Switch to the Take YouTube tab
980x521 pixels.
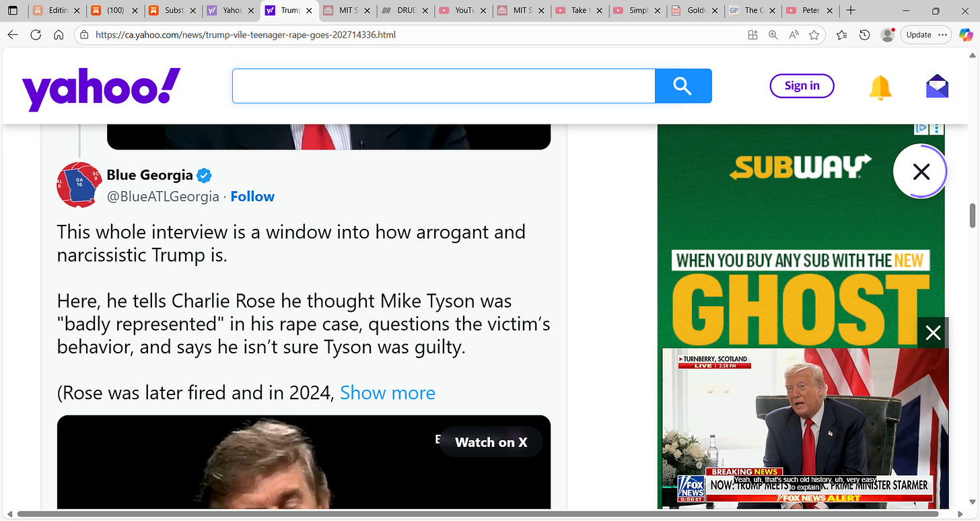(578, 11)
